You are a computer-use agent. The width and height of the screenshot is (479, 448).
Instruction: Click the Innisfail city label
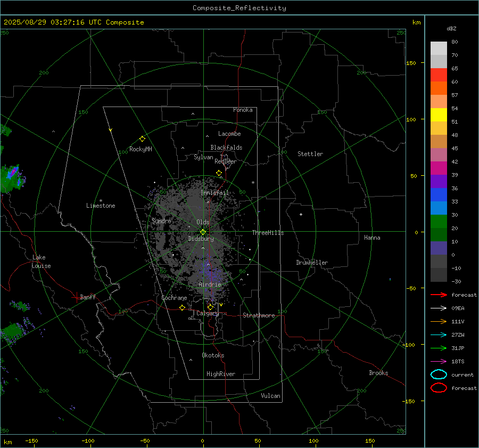(215, 193)
